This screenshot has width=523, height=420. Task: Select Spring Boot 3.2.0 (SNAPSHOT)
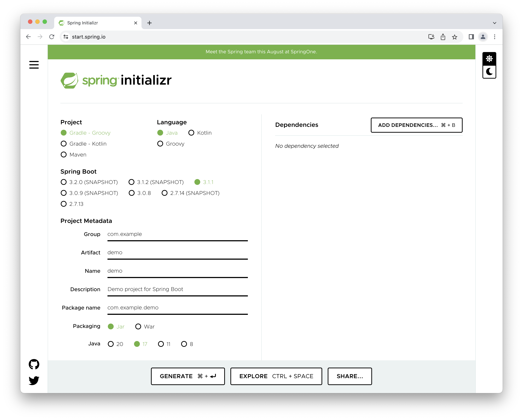(89, 182)
